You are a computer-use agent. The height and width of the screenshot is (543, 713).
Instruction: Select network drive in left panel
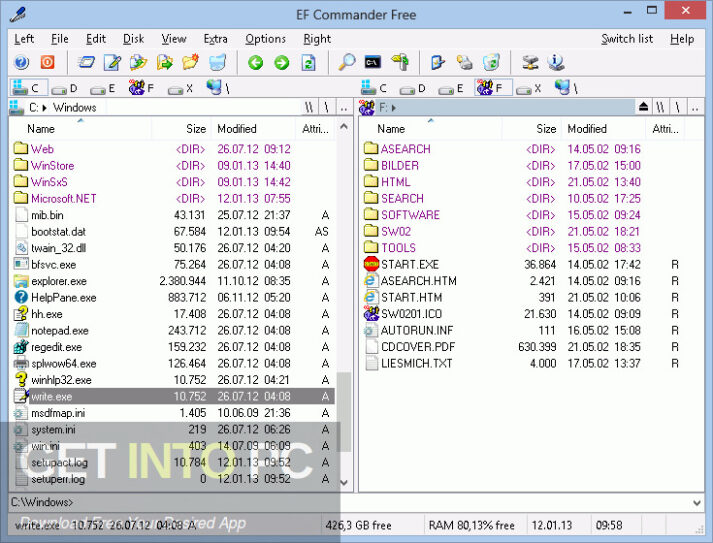click(x=218, y=87)
